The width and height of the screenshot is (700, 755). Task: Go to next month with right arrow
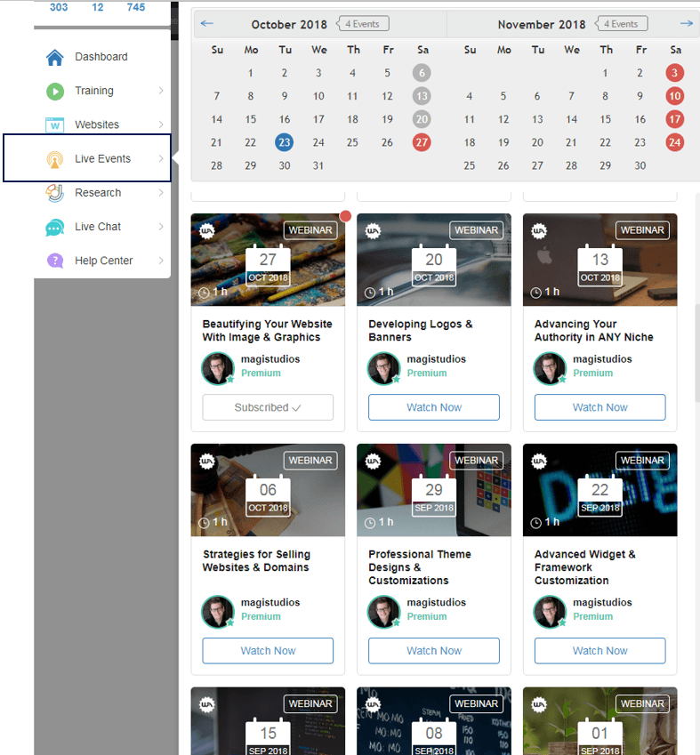pos(686,24)
